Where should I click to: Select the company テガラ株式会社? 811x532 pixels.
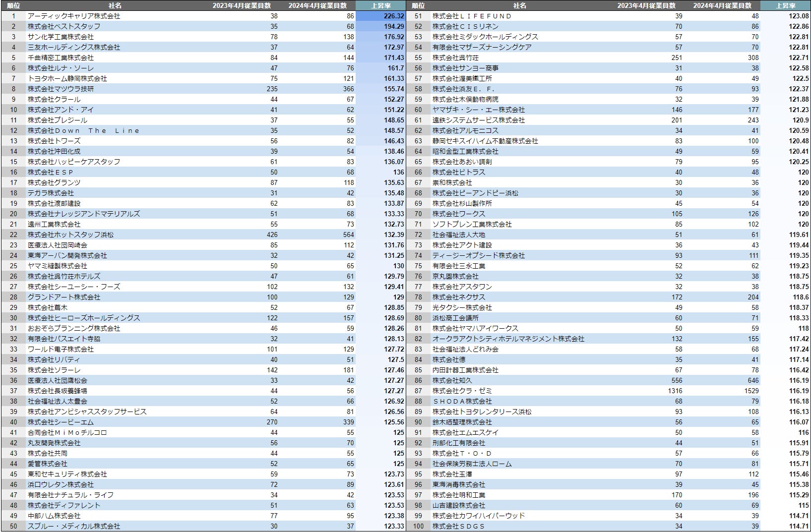(51, 193)
